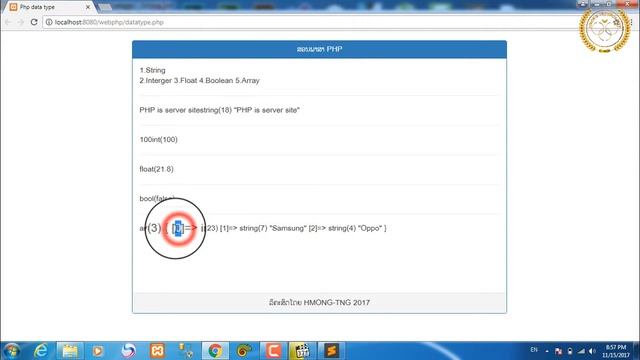Click the '"Samsung"' array value text
Viewport: 640px width, 360px height.
(288, 228)
